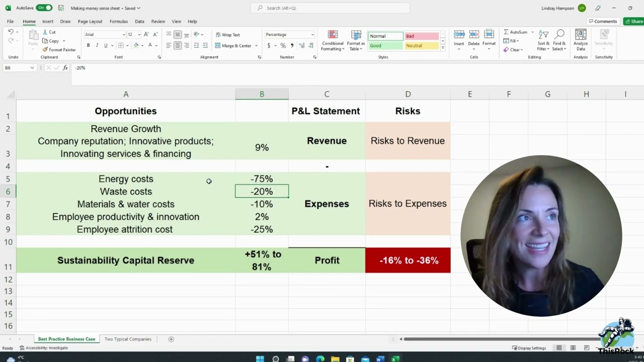Click the Undo arrow icon

point(11,32)
